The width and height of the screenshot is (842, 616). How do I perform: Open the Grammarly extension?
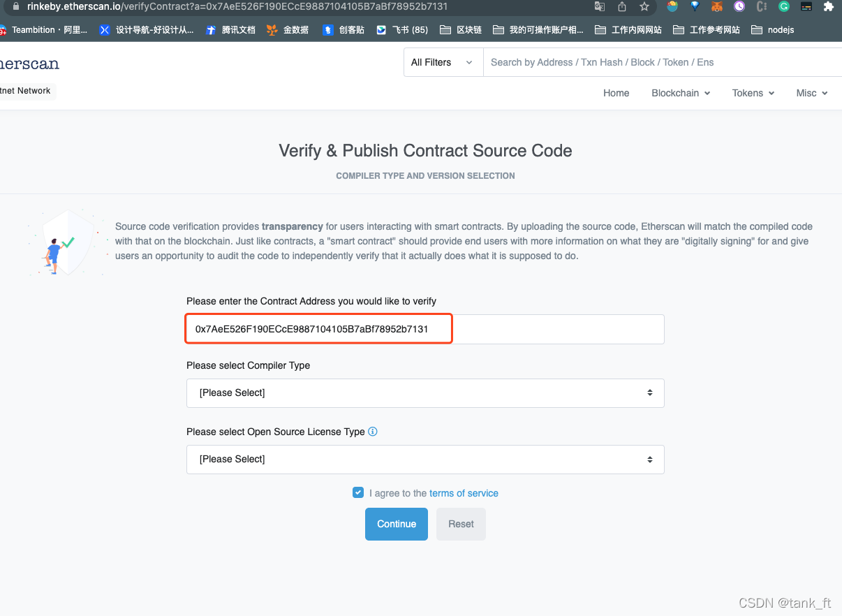point(783,6)
